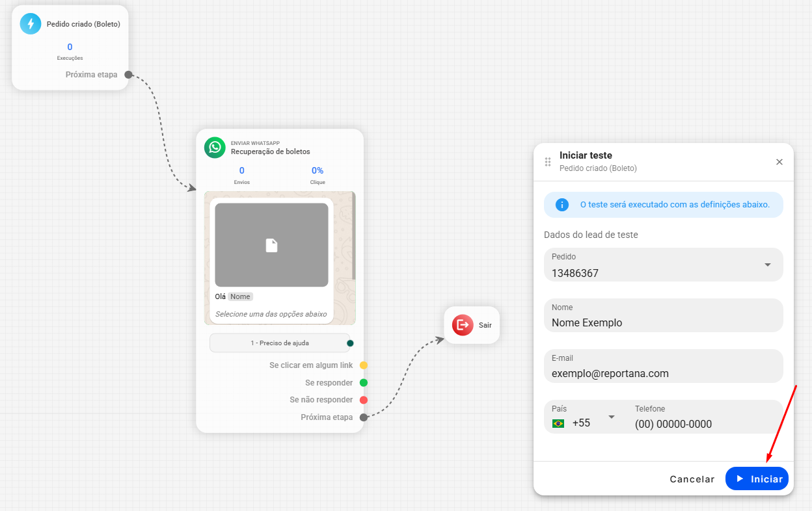The width and height of the screenshot is (812, 511).
Task: Click the Execuções count on the trigger node
Action: click(70, 47)
